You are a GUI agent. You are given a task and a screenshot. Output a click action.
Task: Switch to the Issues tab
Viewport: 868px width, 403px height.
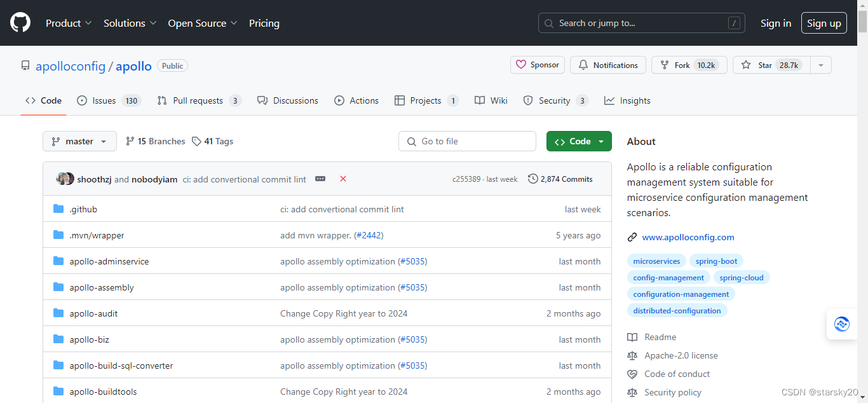pos(109,100)
